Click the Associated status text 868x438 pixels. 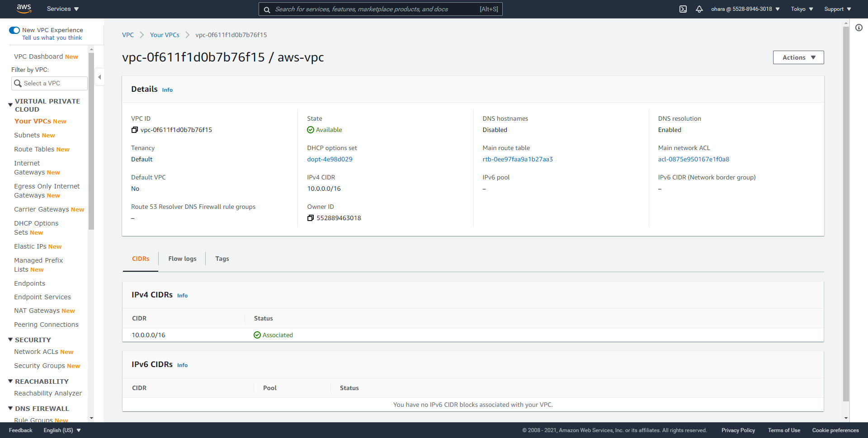[278, 335]
